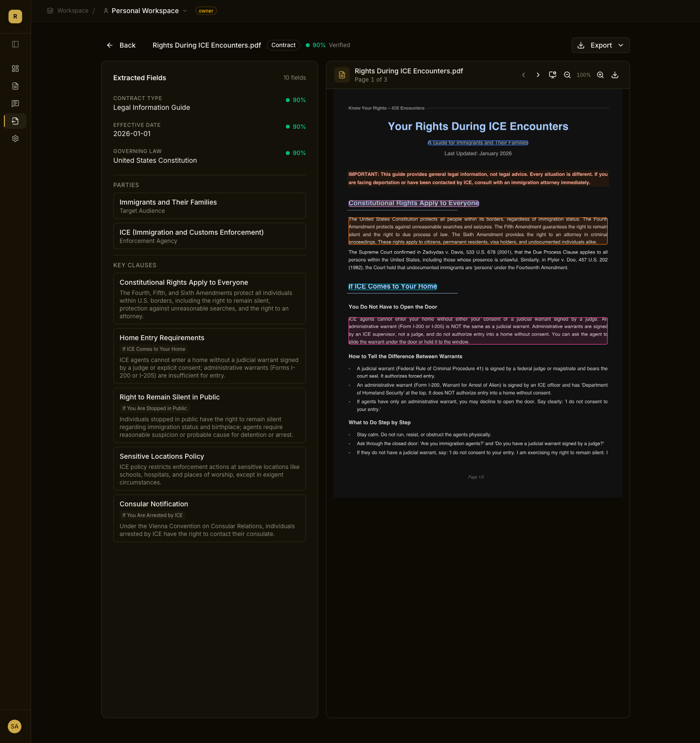Toggle the sidebar panel icon

[15, 44]
